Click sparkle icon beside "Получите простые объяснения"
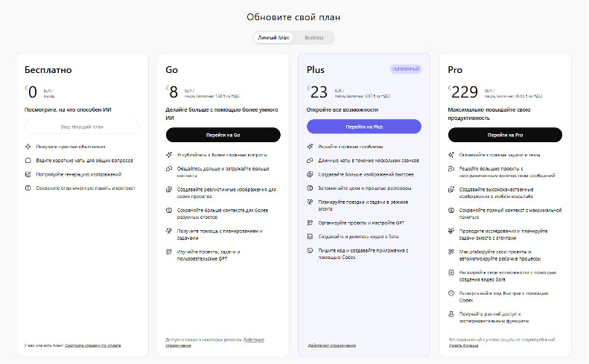The width and height of the screenshot is (589, 364). point(28,147)
